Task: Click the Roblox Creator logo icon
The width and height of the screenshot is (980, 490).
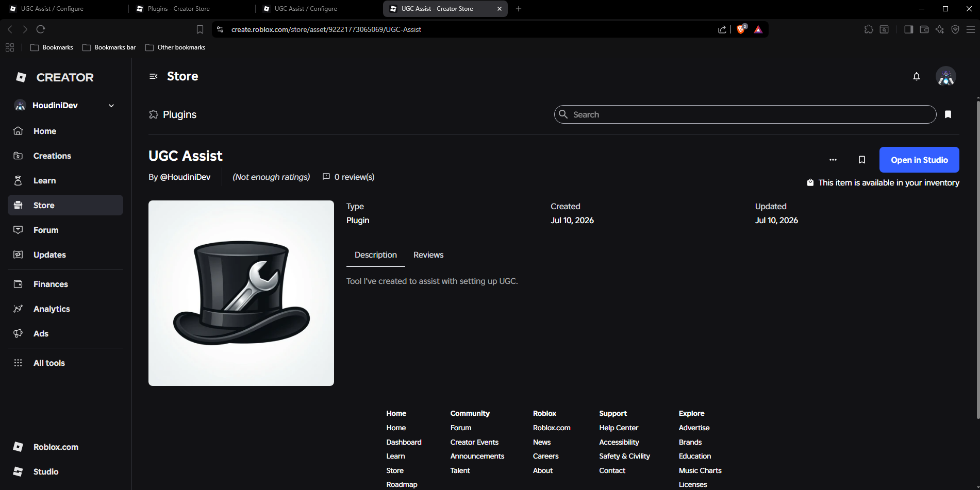Action: [x=21, y=77]
